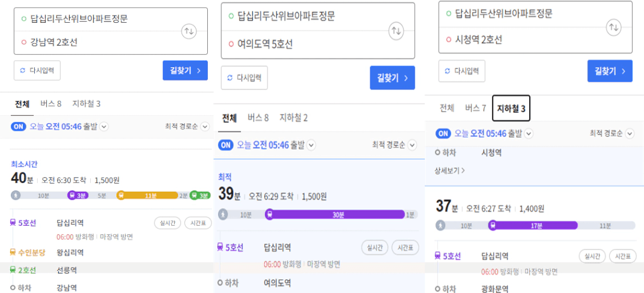
Task: Click the walking icon in the 40분 route bar
Action: (x=16, y=195)
